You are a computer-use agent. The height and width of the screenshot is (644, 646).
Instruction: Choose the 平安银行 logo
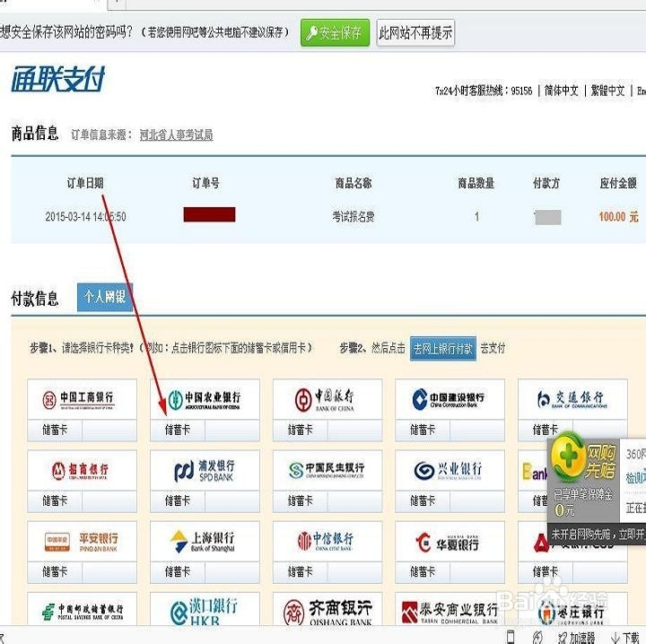82,541
